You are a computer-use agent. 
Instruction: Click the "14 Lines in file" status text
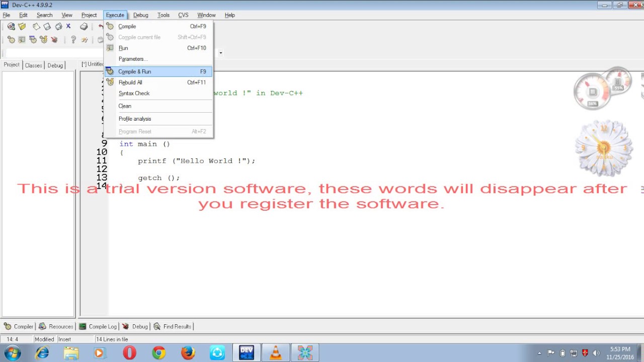point(112,339)
